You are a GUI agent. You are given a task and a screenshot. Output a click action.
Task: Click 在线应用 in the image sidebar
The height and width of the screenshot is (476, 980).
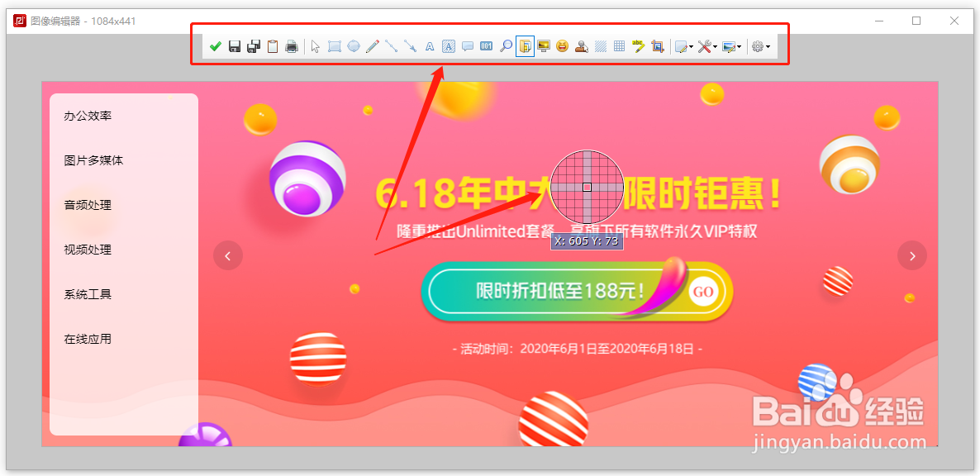88,339
